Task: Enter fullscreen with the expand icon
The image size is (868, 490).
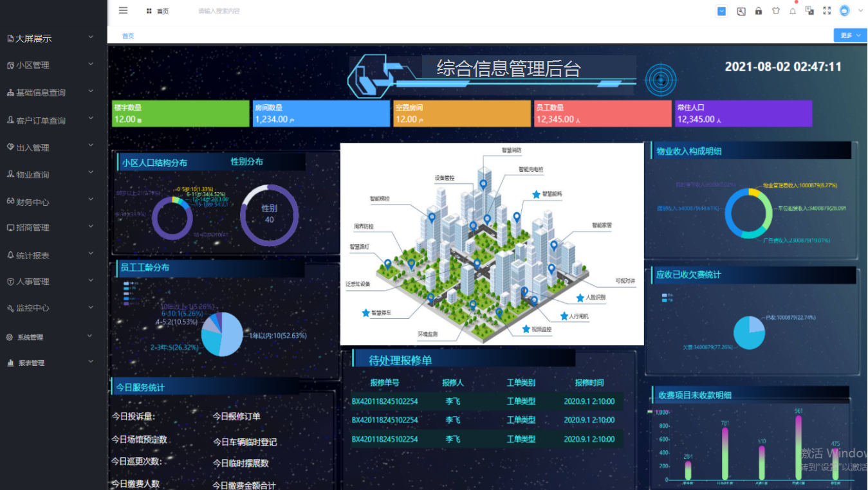Action: (x=827, y=11)
